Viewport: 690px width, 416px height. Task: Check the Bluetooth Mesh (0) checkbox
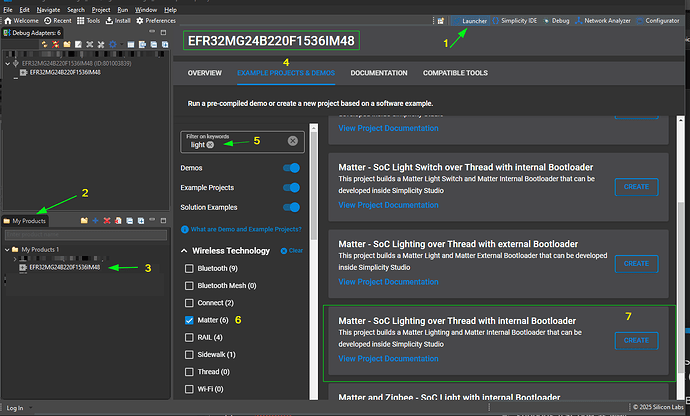click(x=189, y=286)
